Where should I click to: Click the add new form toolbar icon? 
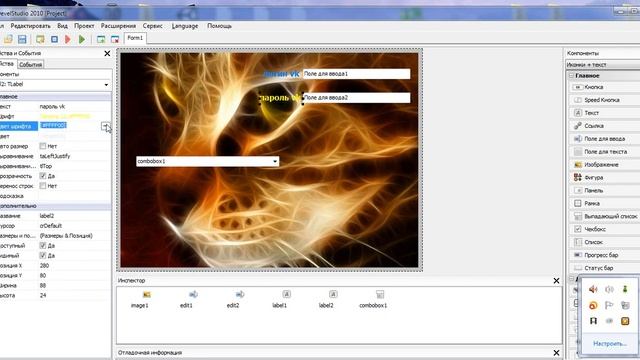pos(101,39)
